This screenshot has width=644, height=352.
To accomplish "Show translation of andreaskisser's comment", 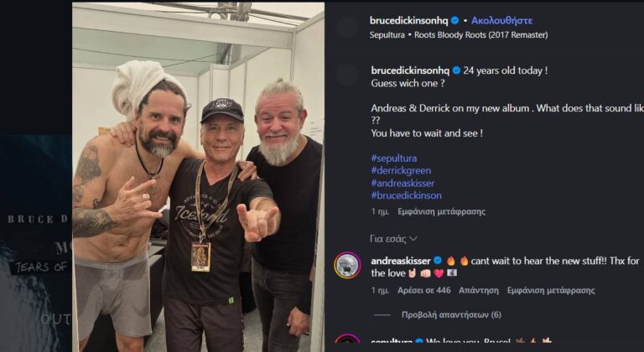I will coord(551,290).
